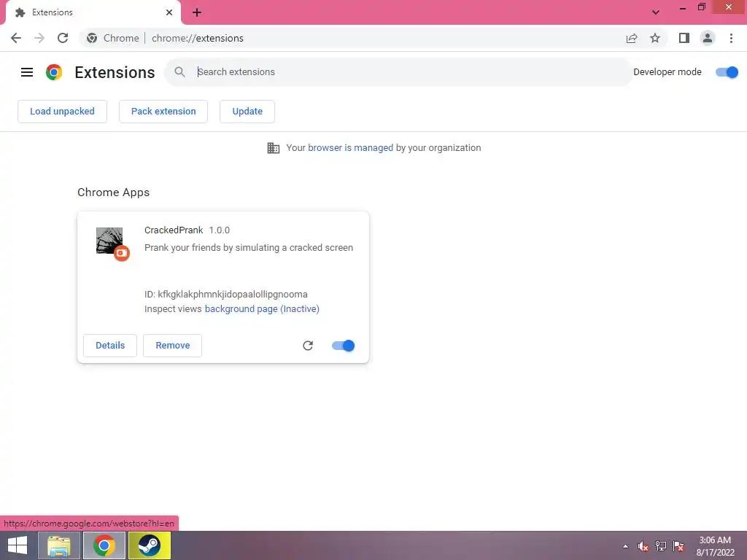The height and width of the screenshot is (560, 747).
Task: Open a new tab with plus button
Action: 197,12
